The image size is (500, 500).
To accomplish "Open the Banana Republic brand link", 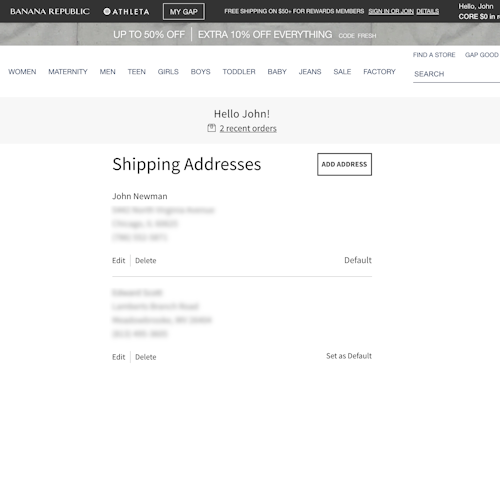I will click(x=50, y=12).
